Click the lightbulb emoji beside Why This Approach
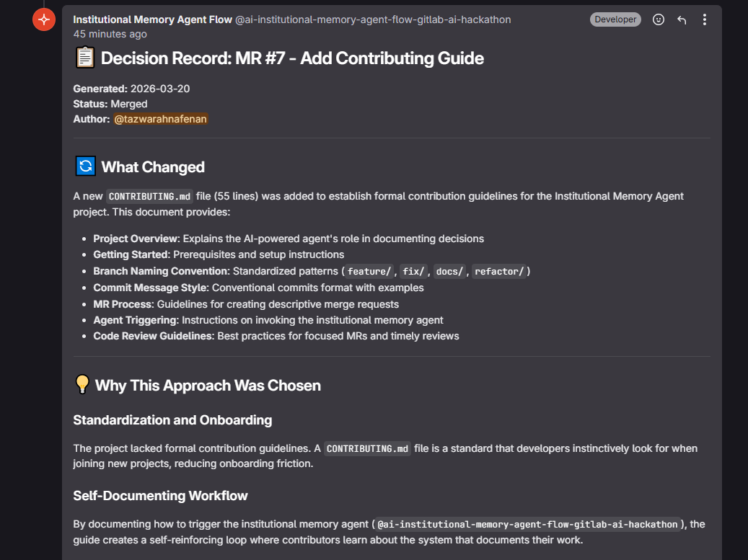 pyautogui.click(x=82, y=385)
